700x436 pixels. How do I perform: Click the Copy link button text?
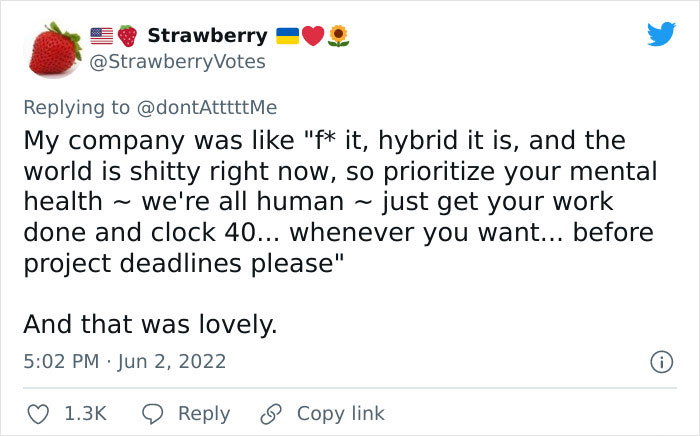click(x=341, y=414)
